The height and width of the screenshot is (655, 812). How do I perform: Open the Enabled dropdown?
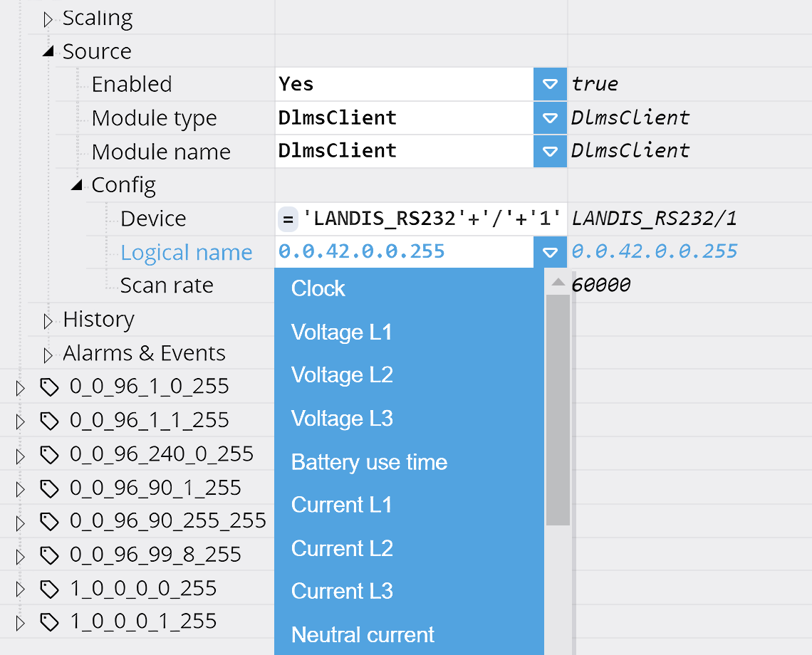[x=549, y=84]
